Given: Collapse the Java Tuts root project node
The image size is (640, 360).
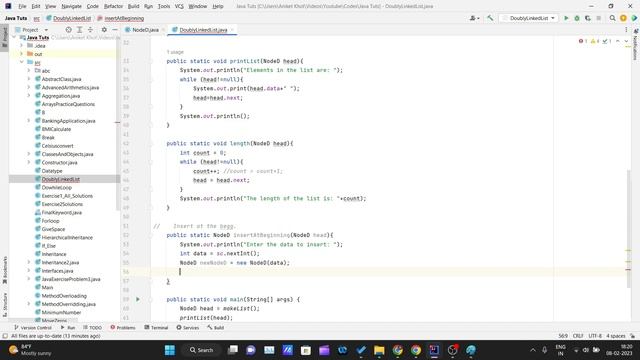Looking at the screenshot, I should tap(14, 38).
